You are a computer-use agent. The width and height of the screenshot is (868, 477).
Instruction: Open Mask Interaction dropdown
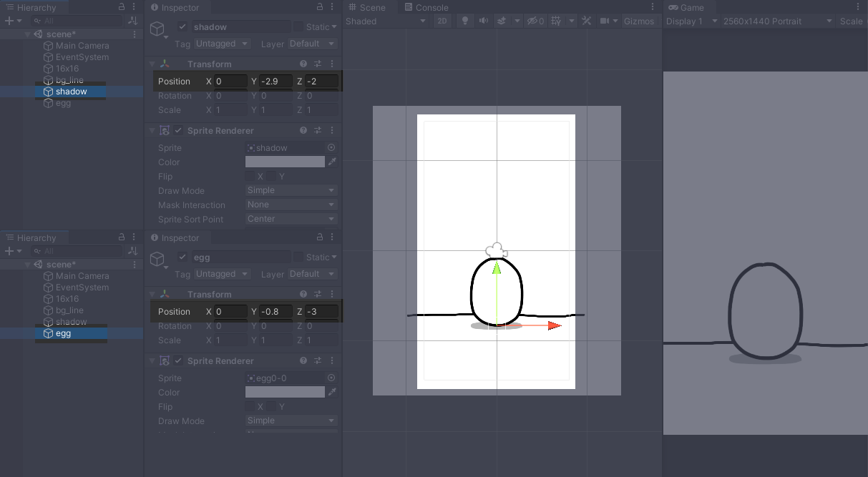pyautogui.click(x=291, y=205)
